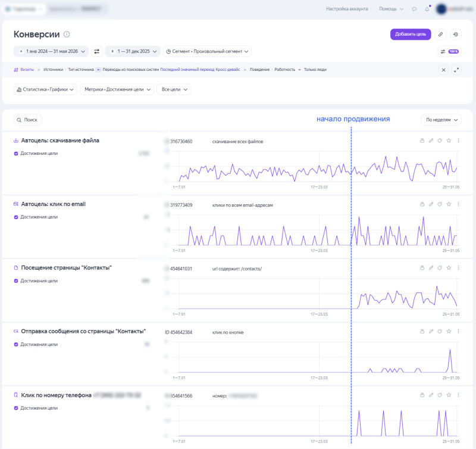476x449 pixels.
Task: Open three-dot menu for Отправка сообщения goal
Action: [x=458, y=331]
